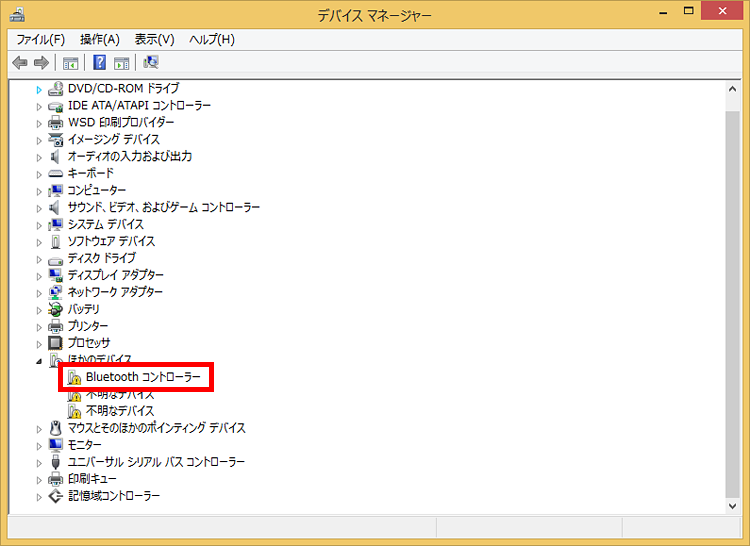Click the システム デバイス icon
The image size is (750, 546).
tap(55, 224)
